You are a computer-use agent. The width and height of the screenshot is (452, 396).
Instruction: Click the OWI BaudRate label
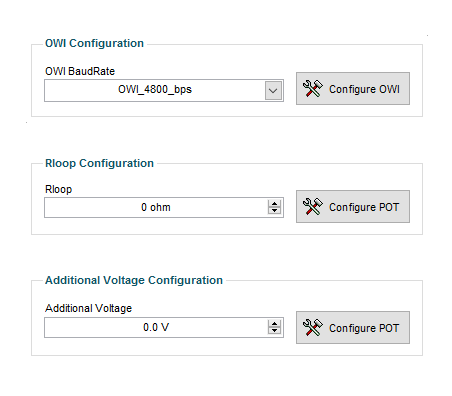pyautogui.click(x=80, y=71)
